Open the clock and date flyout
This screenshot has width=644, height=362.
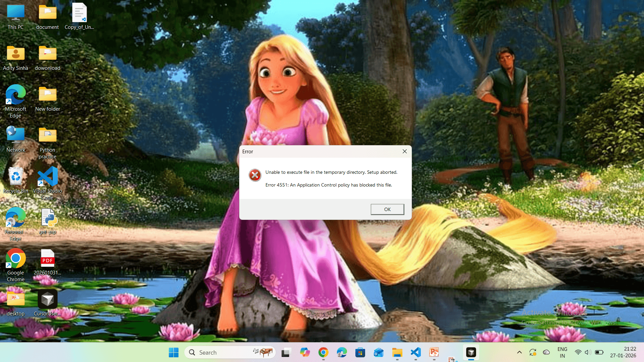[x=623, y=352]
